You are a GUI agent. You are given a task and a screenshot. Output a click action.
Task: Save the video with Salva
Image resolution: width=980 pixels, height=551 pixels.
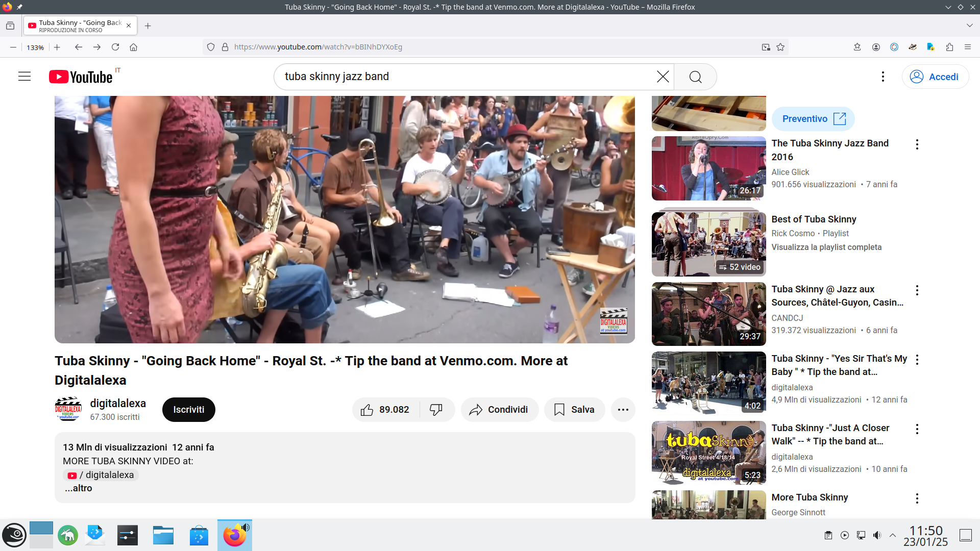pos(574,410)
